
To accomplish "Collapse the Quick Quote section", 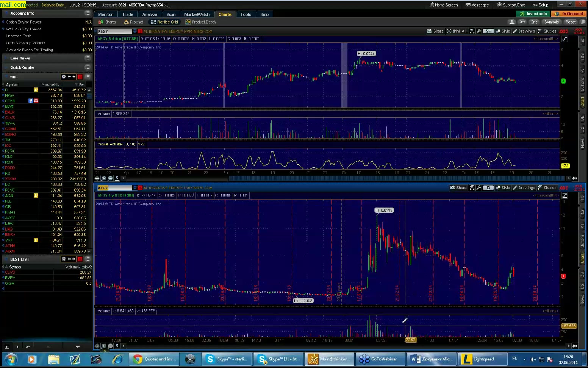I will tap(5, 68).
